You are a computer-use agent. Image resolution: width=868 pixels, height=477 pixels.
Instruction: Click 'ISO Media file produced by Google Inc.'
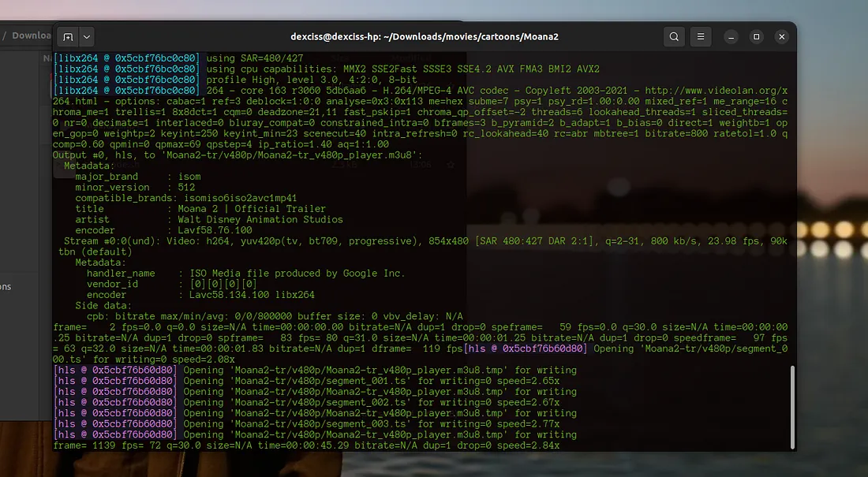[297, 274]
